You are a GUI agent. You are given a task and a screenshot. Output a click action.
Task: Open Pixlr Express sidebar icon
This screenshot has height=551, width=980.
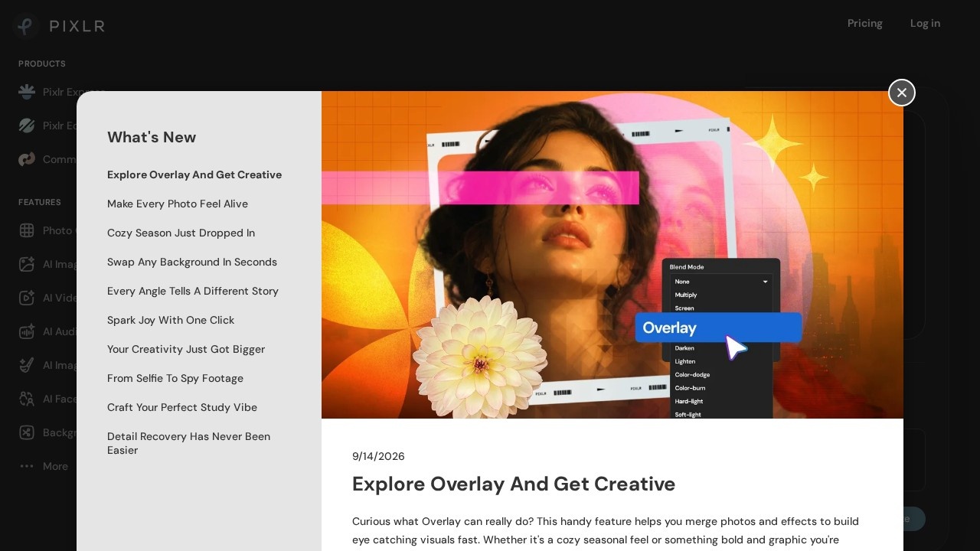tap(27, 92)
